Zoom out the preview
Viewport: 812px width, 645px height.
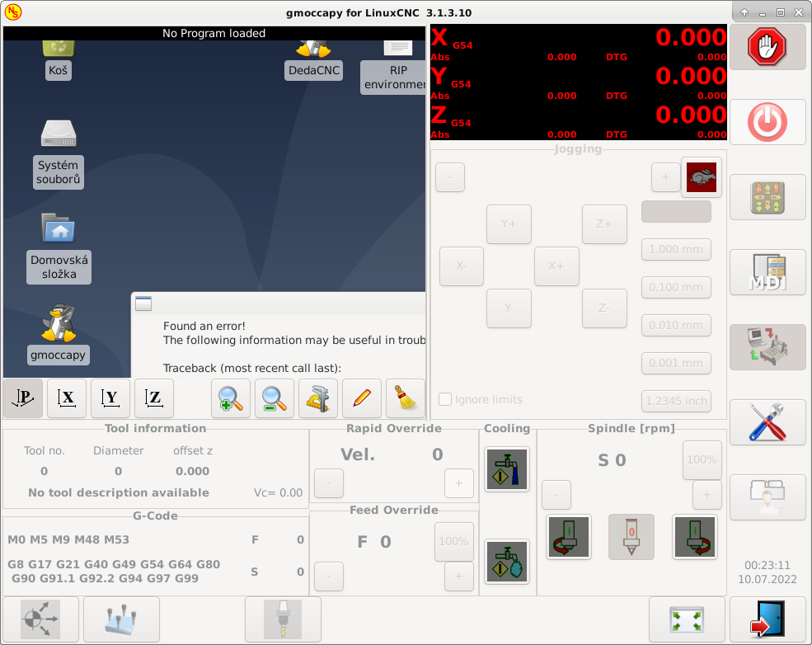click(x=275, y=398)
